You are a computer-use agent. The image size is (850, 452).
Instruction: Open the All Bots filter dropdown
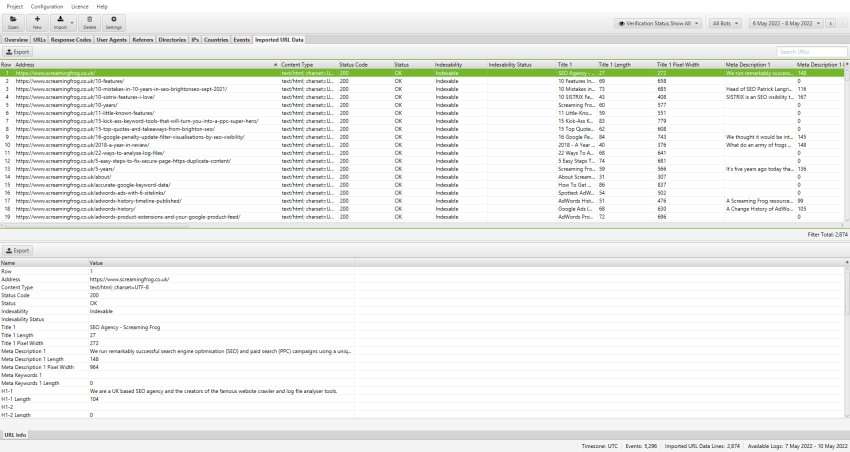coord(725,23)
